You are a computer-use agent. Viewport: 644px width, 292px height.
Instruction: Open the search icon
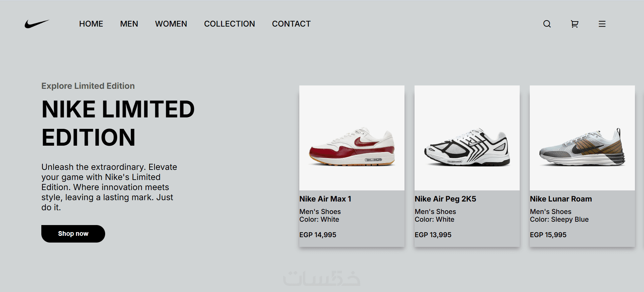click(x=547, y=24)
